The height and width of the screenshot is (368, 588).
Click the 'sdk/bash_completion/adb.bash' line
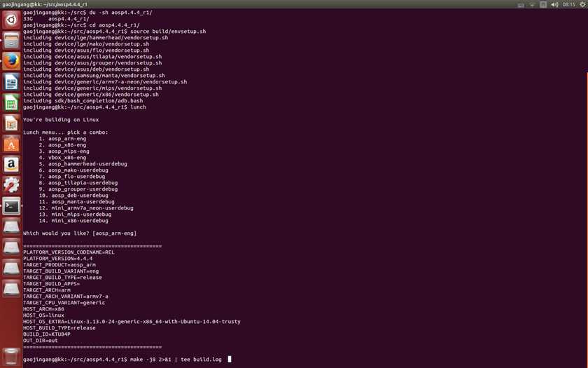(x=83, y=101)
